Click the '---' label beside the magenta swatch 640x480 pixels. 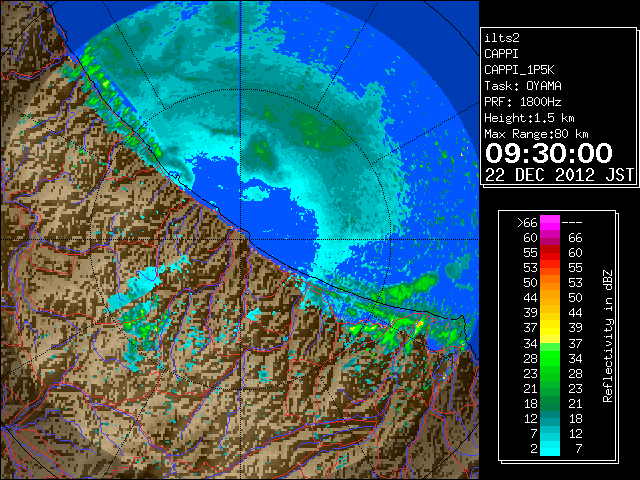[x=572, y=223]
